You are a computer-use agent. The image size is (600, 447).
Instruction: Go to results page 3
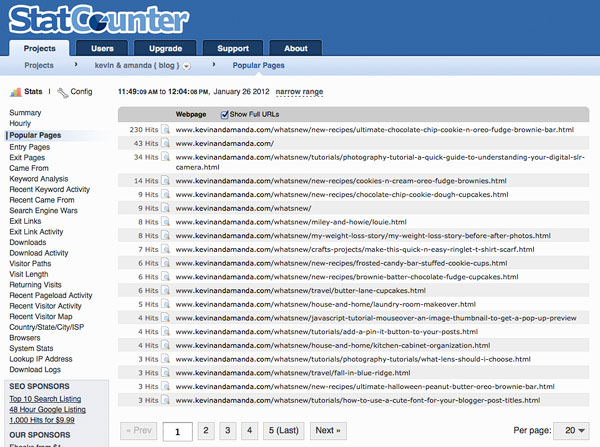pos(228,431)
